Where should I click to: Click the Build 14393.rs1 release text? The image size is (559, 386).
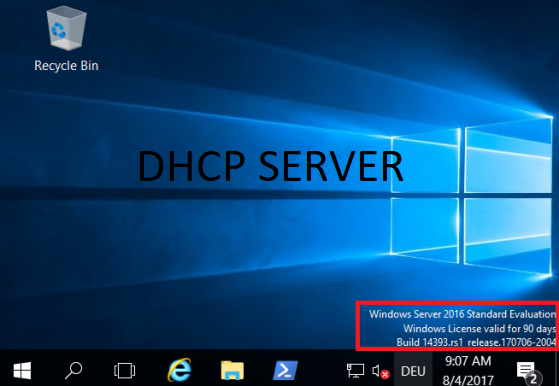tap(476, 342)
